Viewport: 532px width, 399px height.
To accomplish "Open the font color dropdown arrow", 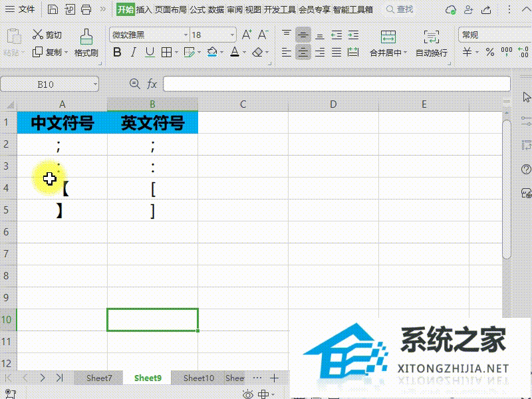I will coord(244,53).
